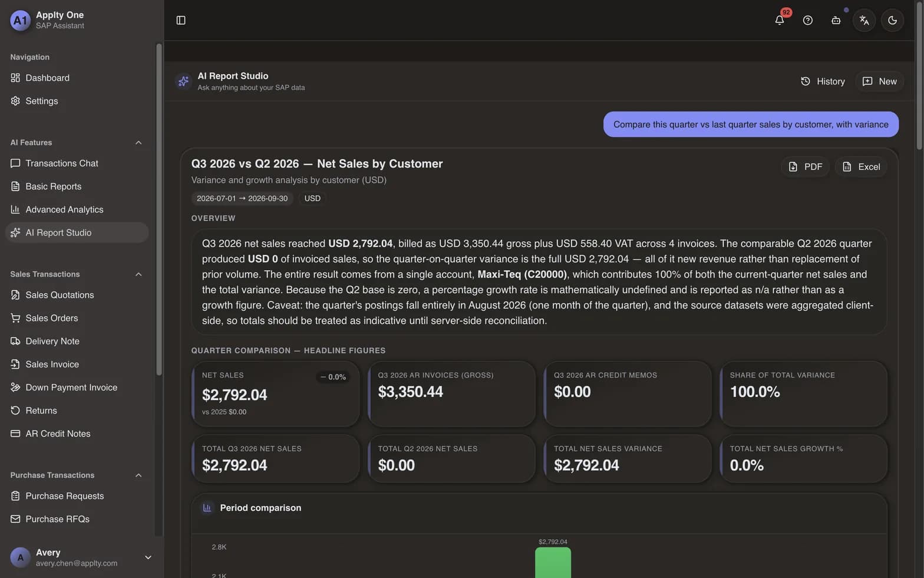The height and width of the screenshot is (578, 924).
Task: Click the Down Payment Invoice icon
Action: 15,387
